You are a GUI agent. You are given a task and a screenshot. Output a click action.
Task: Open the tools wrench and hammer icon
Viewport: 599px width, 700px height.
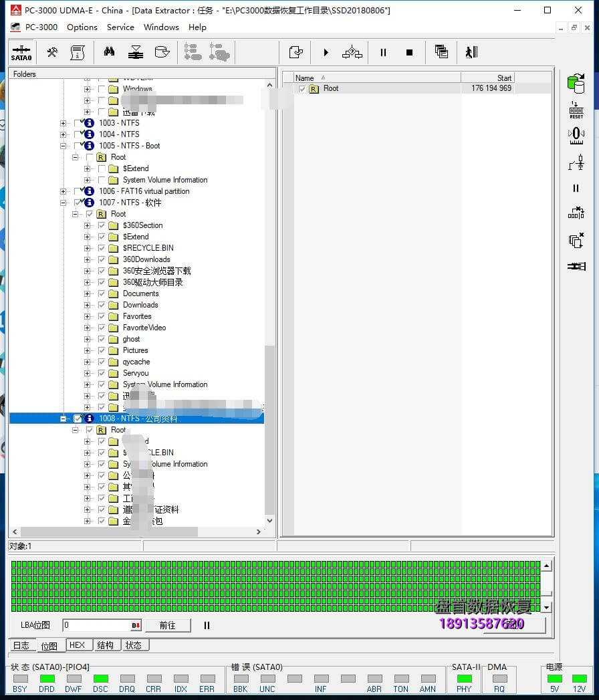coord(52,52)
